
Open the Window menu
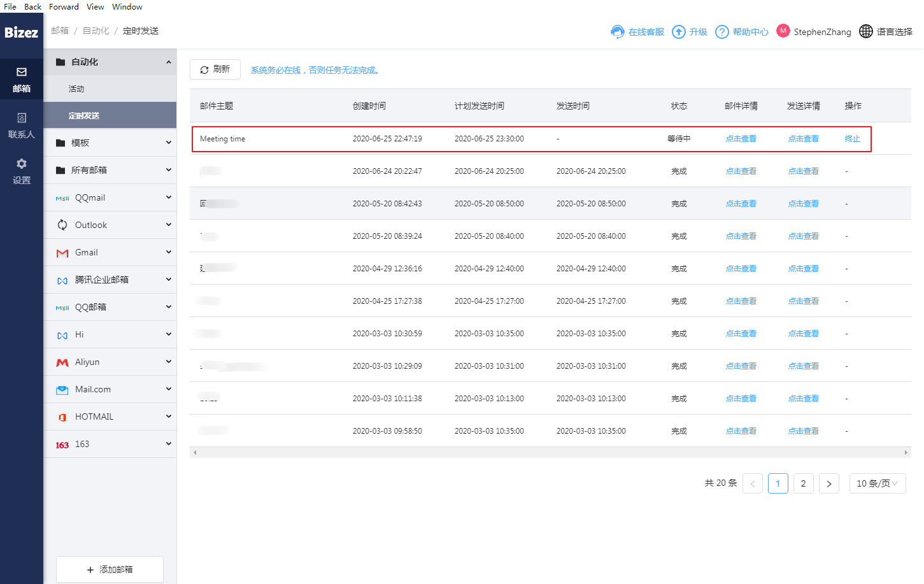[127, 6]
